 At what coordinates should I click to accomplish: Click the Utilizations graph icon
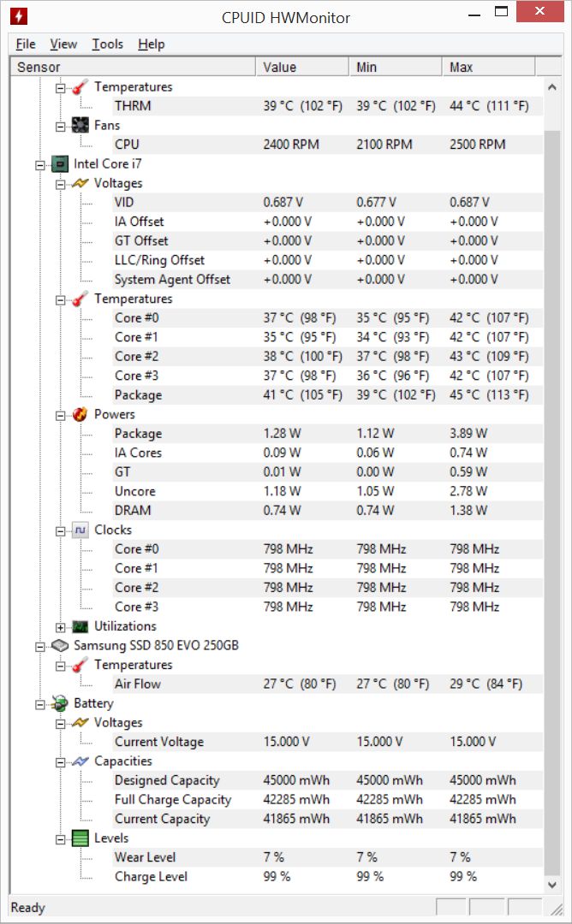[x=80, y=626]
